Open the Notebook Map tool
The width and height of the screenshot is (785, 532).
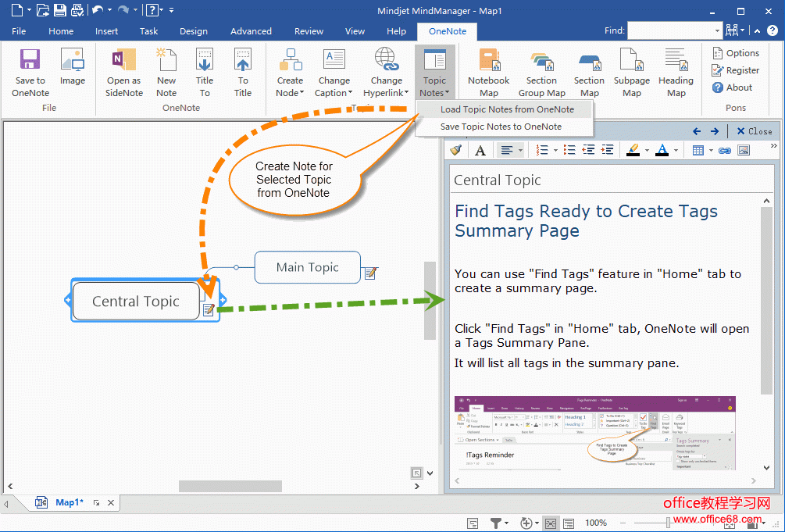[488, 72]
